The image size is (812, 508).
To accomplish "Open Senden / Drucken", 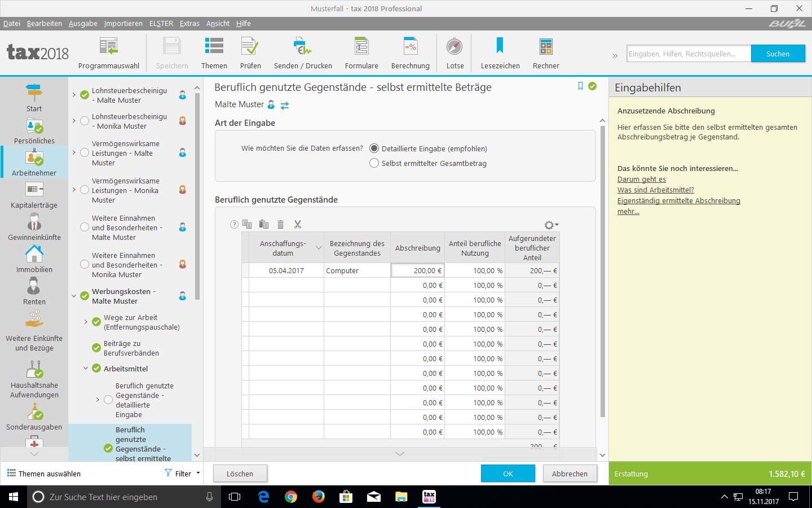I will pos(303,54).
